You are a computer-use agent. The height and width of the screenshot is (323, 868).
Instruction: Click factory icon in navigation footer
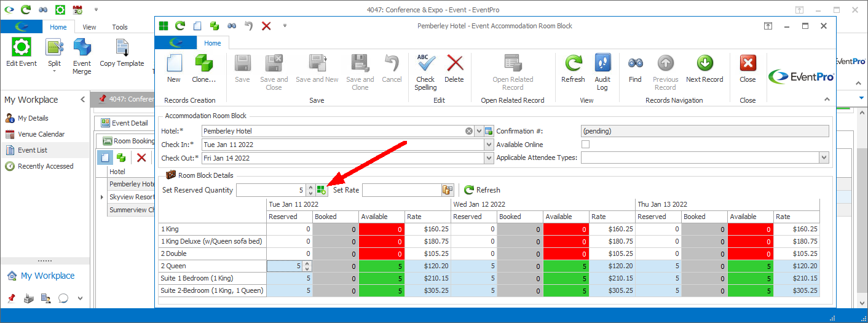(28, 298)
